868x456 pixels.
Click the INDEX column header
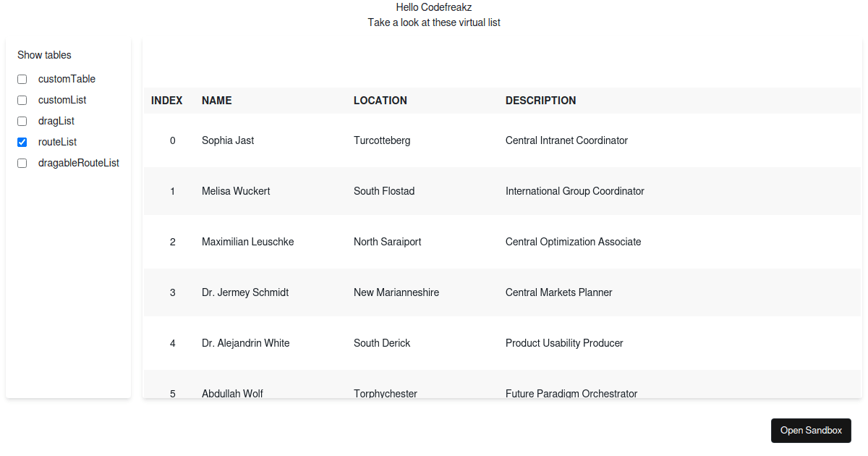pyautogui.click(x=167, y=100)
